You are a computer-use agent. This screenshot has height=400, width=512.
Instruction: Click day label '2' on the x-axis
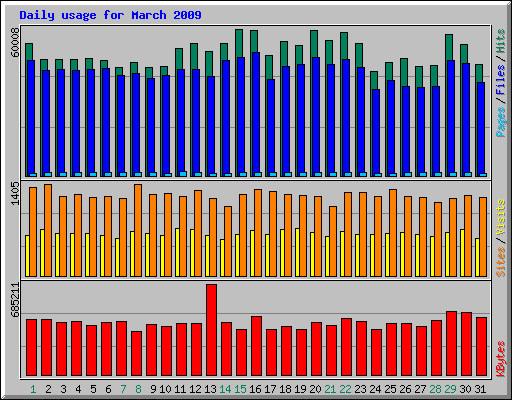pyautogui.click(x=48, y=389)
